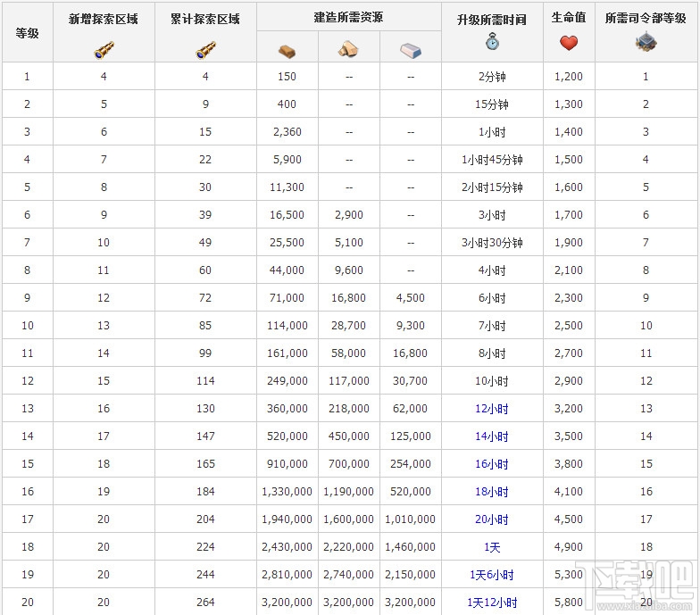
Task: Click the gold bar resource icon
Action: point(287,52)
